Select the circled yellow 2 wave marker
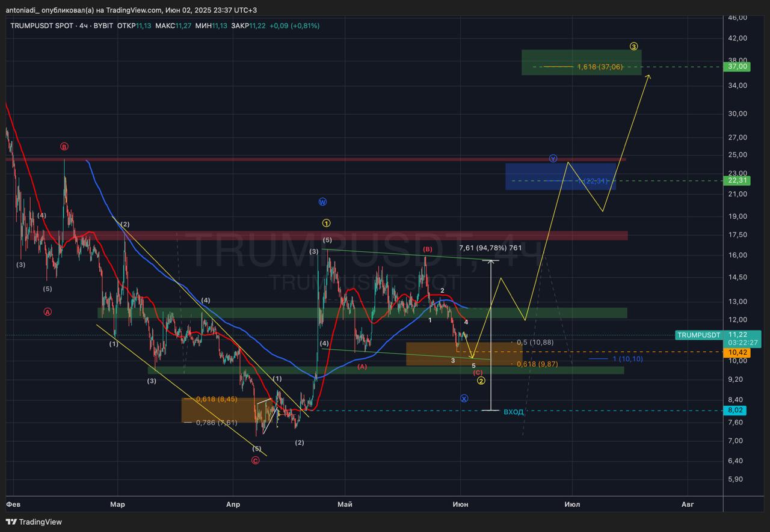Viewport: 770px width, 532px height. pos(481,381)
